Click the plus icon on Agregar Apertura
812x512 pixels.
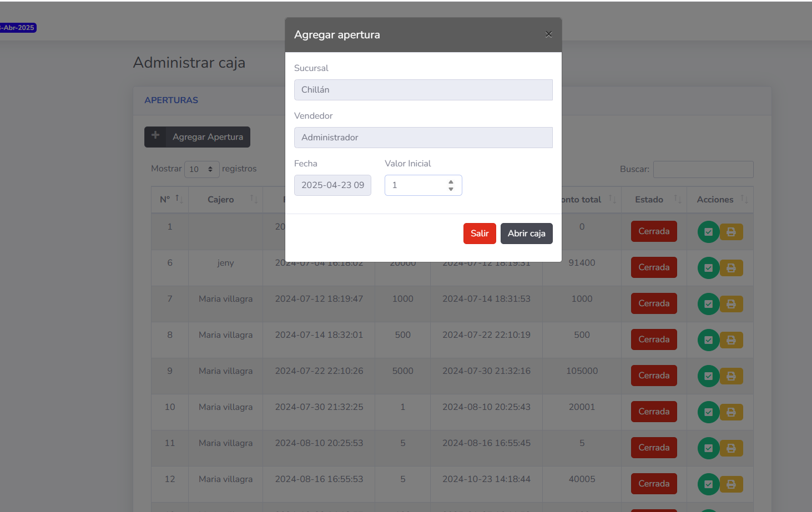click(x=155, y=136)
